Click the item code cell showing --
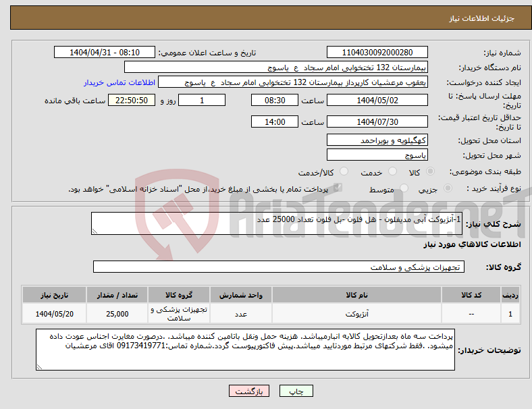This screenshot has height=409, width=532. (x=471, y=314)
